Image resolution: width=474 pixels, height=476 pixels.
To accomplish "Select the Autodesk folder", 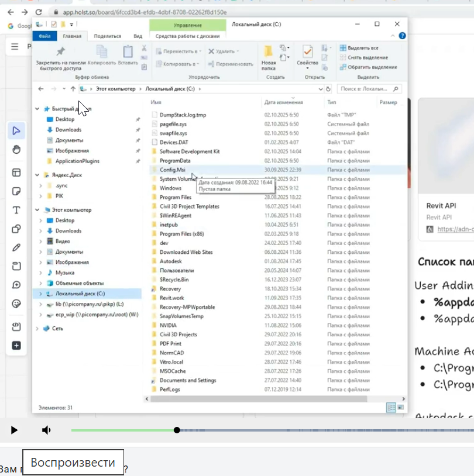I will click(171, 261).
